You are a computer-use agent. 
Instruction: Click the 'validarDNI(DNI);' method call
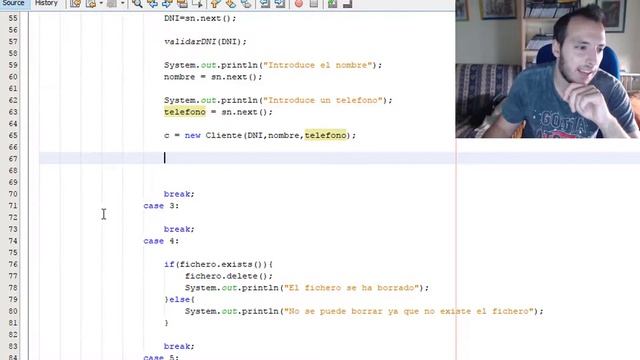(205, 42)
